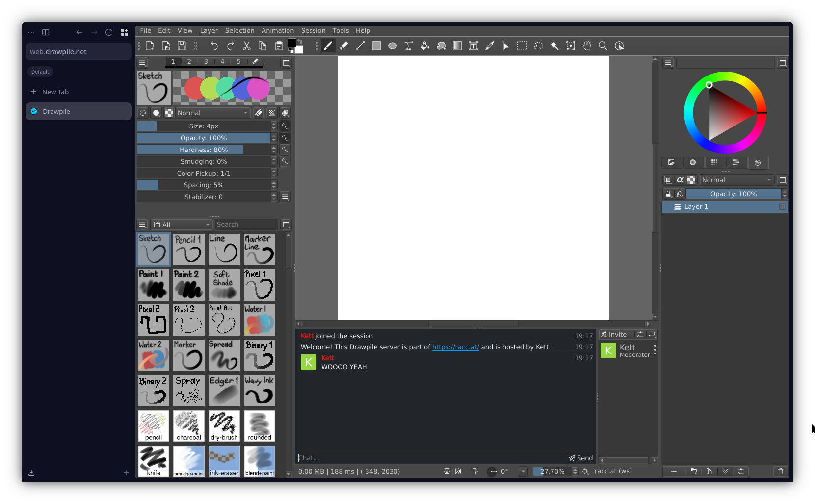Select the Zoom magnifier tool

tap(603, 46)
